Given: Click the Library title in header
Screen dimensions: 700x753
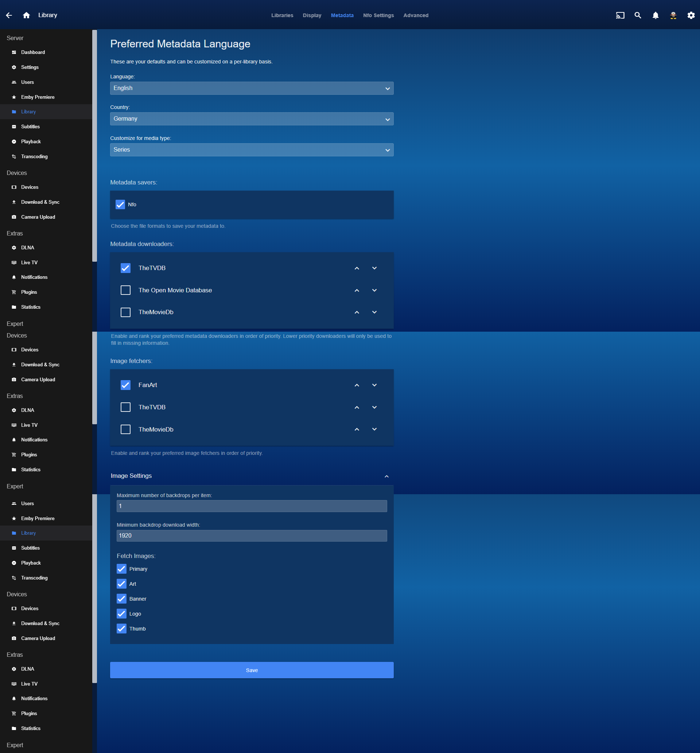Looking at the screenshot, I should (x=48, y=15).
